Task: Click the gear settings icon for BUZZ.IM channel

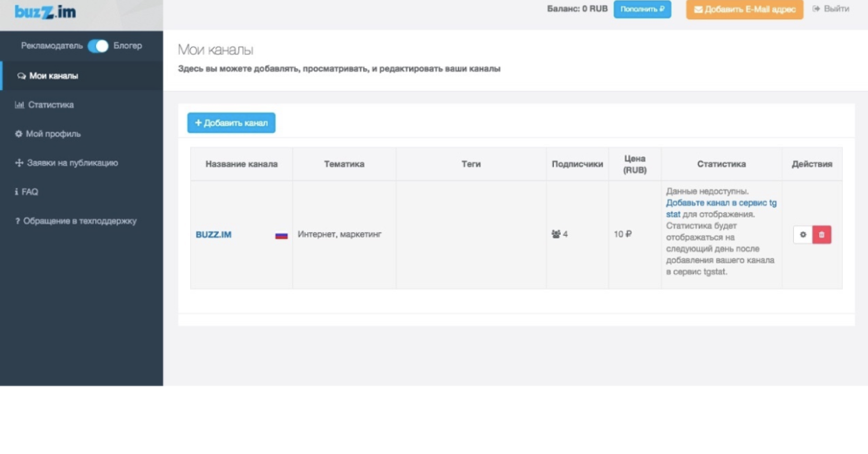Action: (x=803, y=235)
